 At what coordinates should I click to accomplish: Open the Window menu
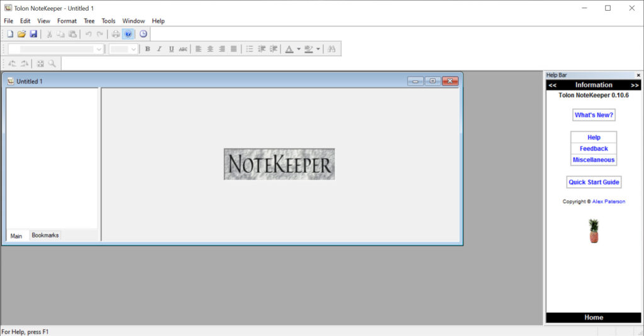click(x=133, y=21)
